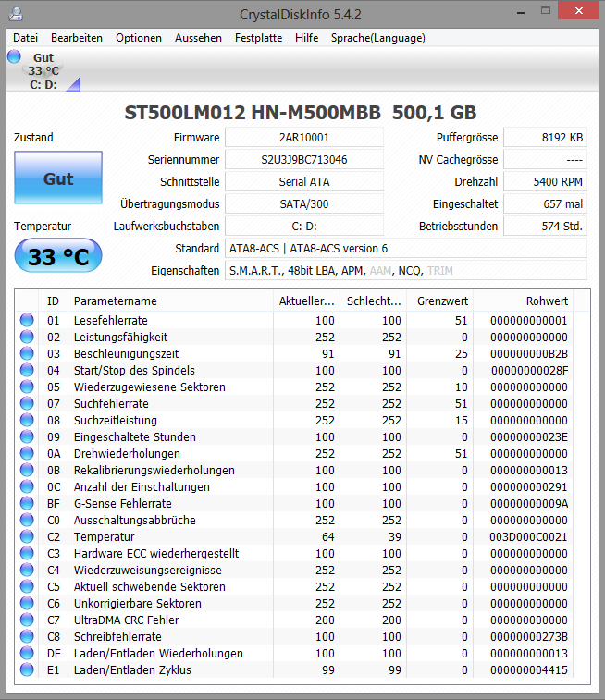Click the Schnittstelle field showing Serial ATA
This screenshot has height=700, width=605.
point(304,181)
